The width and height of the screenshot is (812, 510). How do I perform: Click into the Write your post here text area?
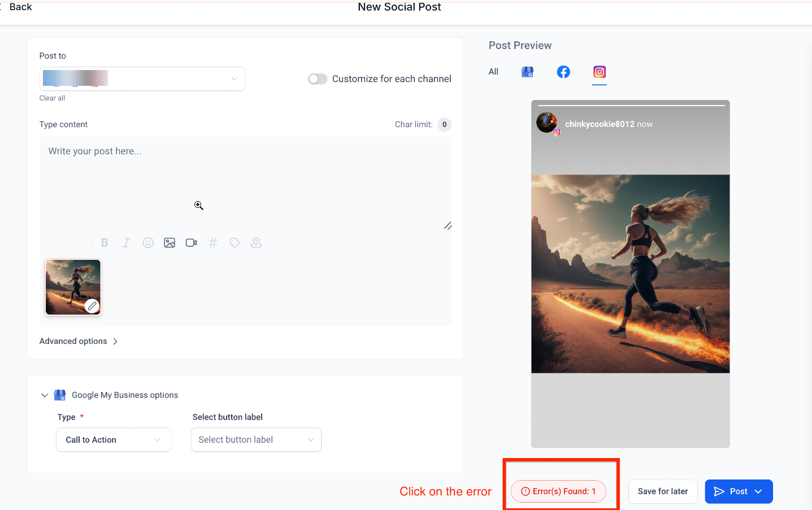coord(245,184)
